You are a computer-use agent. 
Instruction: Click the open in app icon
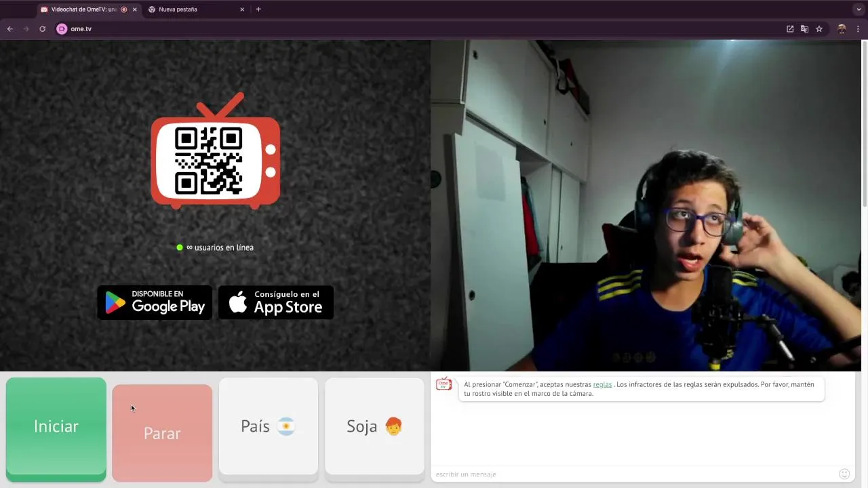pyautogui.click(x=790, y=29)
